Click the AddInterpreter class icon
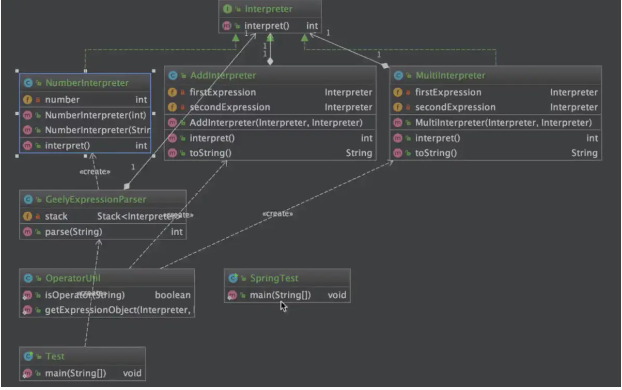The height and width of the screenshot is (390, 622). tap(173, 75)
